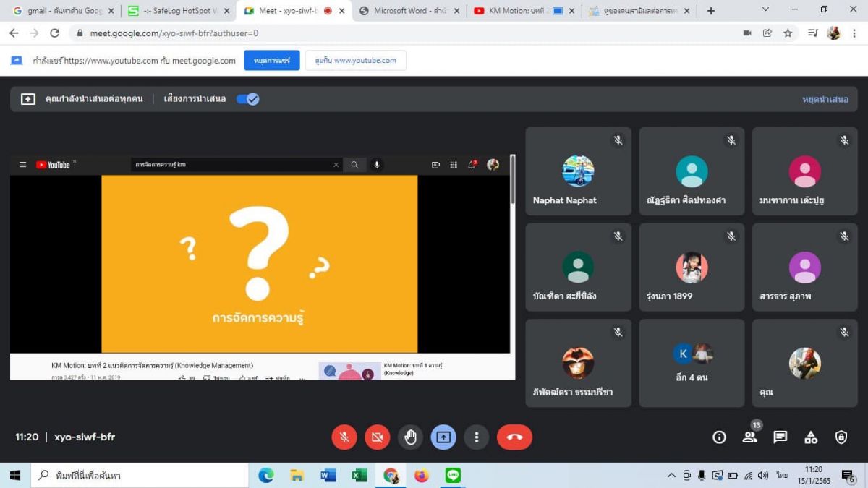Image resolution: width=868 pixels, height=488 pixels.
Task: Open more options three-dot menu
Action: pos(476,437)
